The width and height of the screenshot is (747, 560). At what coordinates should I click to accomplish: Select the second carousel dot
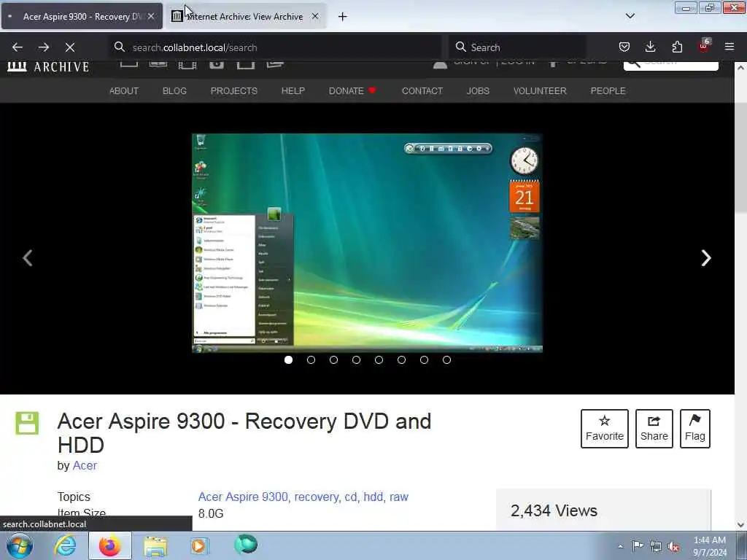[x=311, y=360]
